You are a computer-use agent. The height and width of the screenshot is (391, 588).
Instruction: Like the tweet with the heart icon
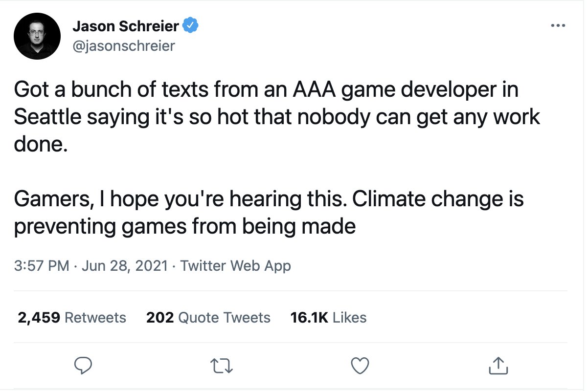coord(361,365)
